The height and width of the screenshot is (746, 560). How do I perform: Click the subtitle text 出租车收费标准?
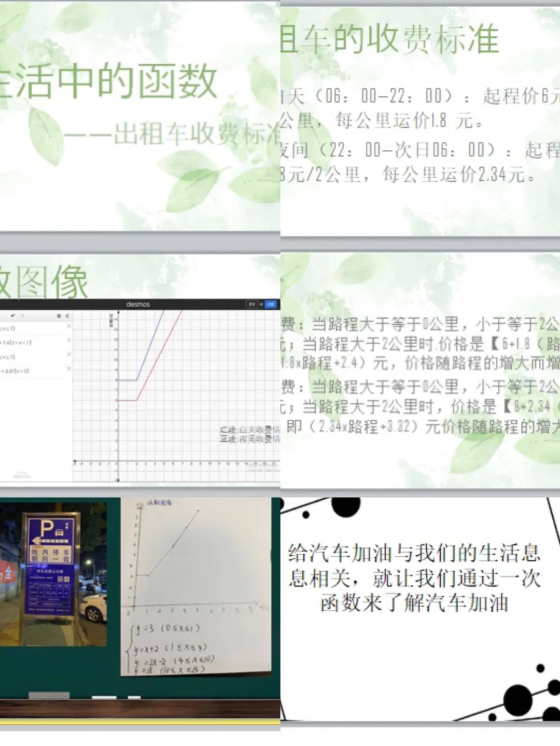(197, 134)
